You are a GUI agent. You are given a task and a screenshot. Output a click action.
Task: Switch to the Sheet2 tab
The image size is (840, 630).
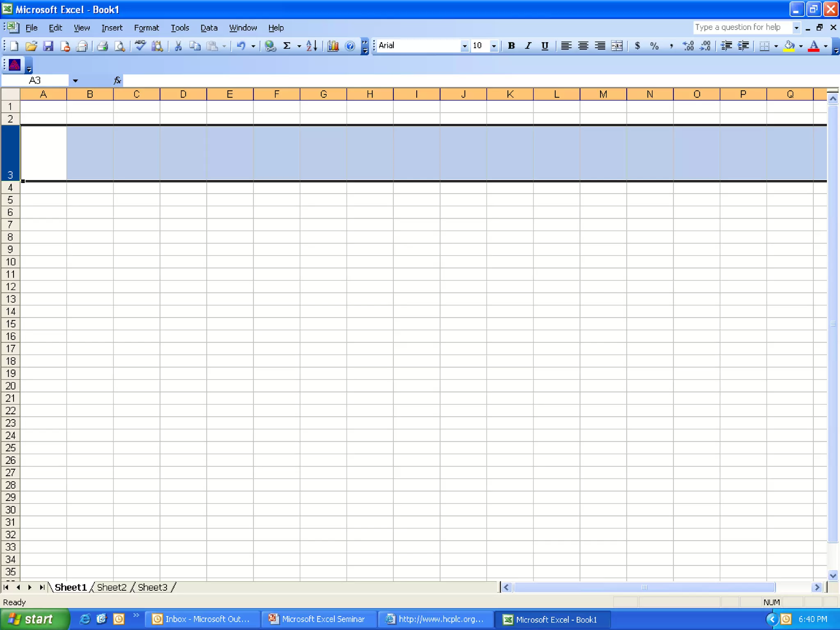click(112, 587)
